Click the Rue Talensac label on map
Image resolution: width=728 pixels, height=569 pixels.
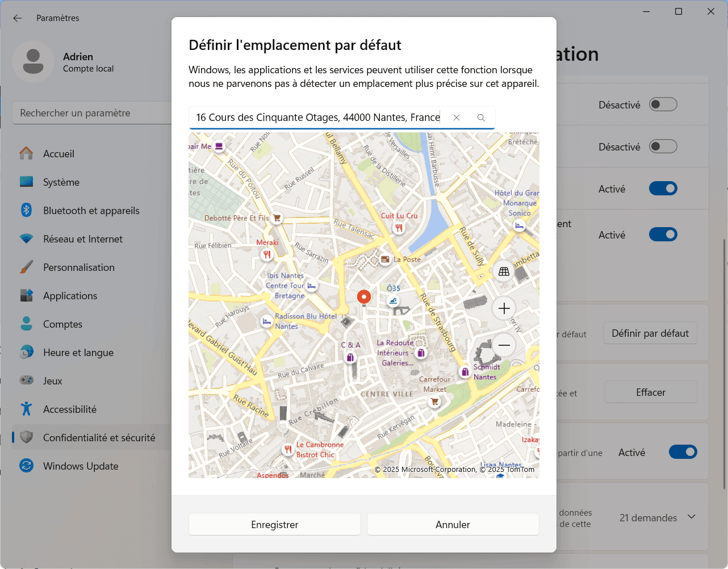(x=354, y=228)
